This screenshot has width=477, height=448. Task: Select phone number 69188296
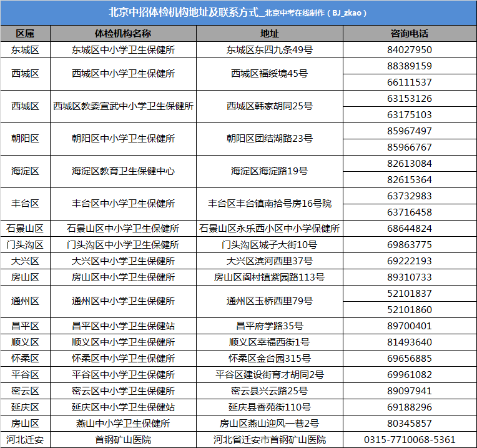[x=410, y=407]
